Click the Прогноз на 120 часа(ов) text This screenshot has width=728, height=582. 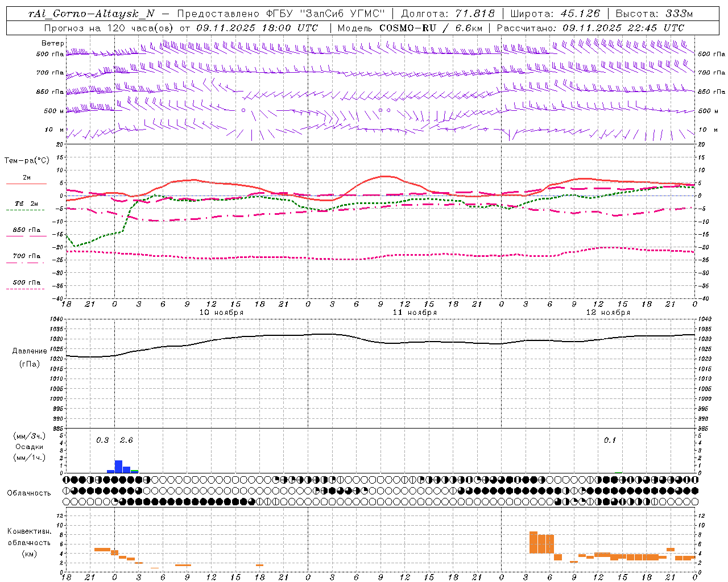pyautogui.click(x=109, y=28)
